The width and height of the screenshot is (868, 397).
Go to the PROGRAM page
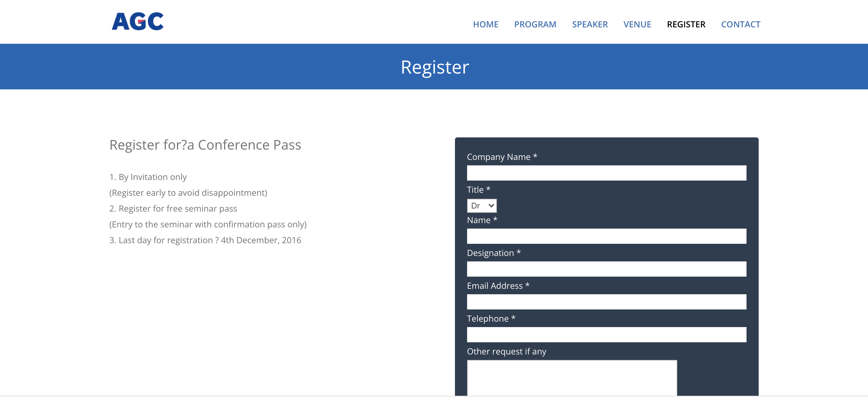click(x=535, y=24)
